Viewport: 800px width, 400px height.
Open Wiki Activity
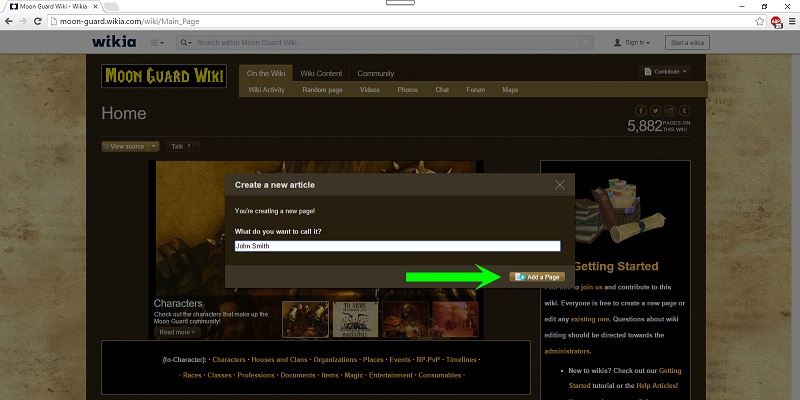(x=266, y=90)
